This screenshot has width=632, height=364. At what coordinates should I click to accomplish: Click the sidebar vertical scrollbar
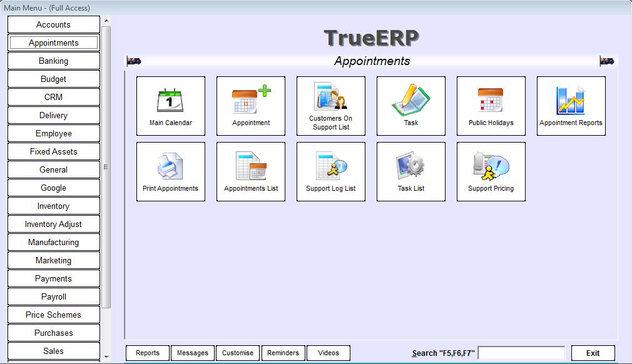106,167
